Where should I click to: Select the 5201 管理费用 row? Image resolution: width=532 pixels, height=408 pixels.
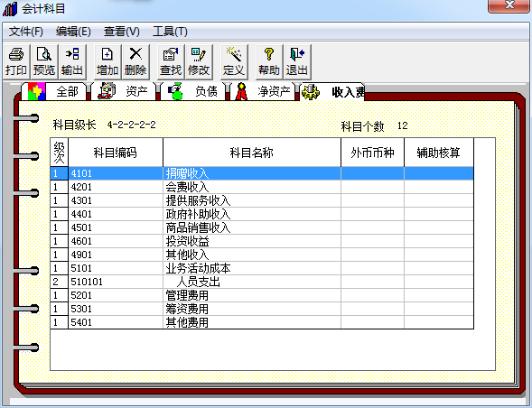coord(262,295)
